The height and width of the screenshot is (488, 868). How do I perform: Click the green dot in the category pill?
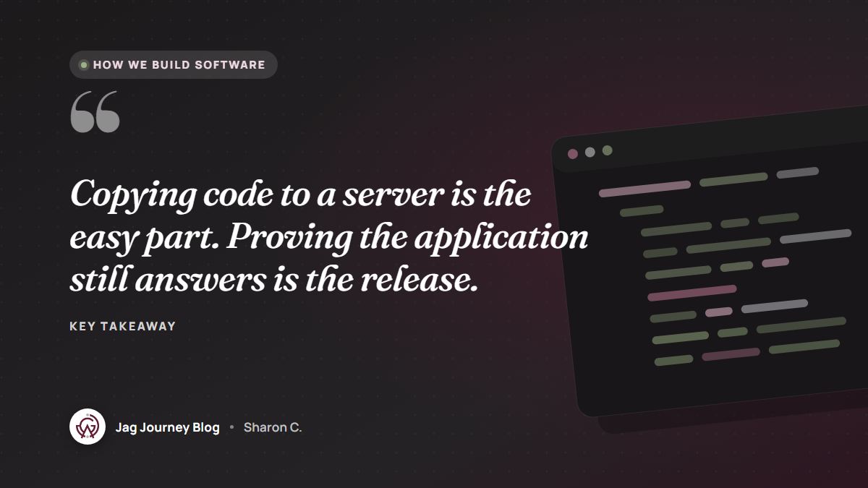coord(84,65)
